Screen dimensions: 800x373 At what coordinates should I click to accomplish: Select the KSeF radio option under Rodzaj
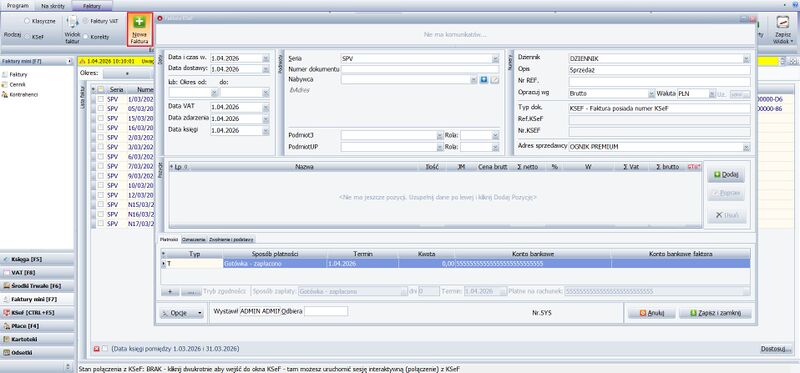[x=27, y=37]
